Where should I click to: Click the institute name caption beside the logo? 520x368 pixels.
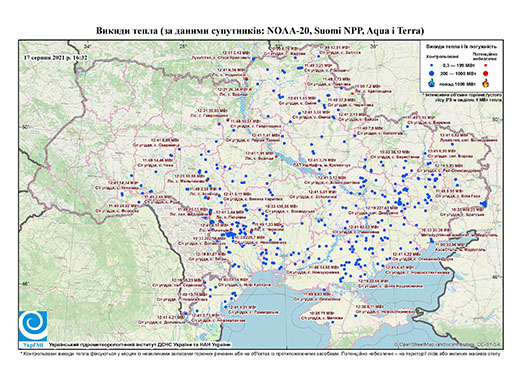(139, 344)
